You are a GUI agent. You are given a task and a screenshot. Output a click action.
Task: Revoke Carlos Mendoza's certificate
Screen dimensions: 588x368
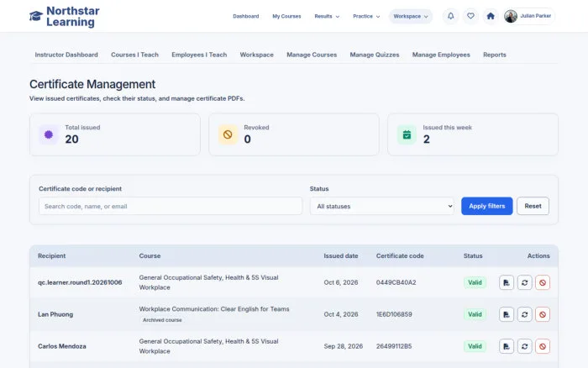click(543, 346)
